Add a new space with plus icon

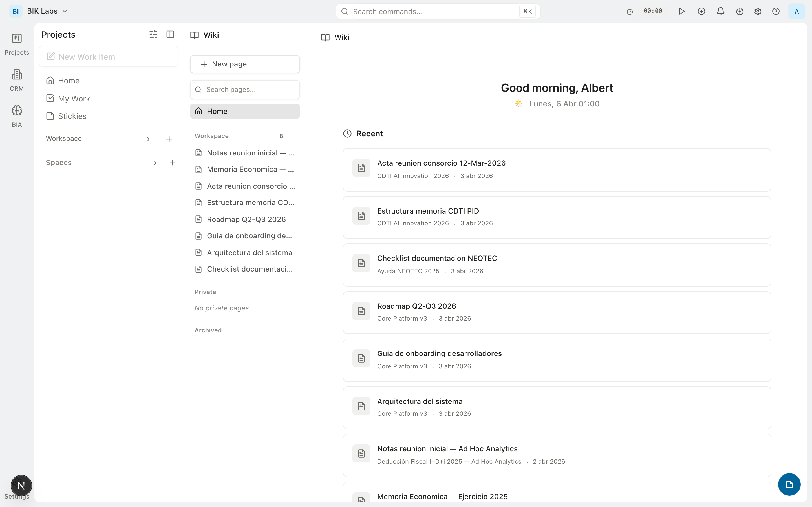[x=173, y=163]
